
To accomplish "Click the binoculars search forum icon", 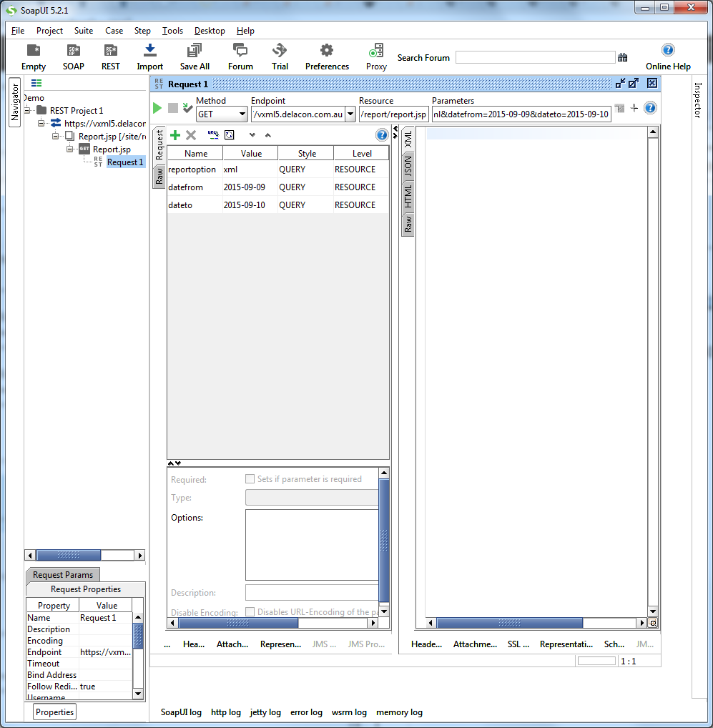I will point(622,57).
